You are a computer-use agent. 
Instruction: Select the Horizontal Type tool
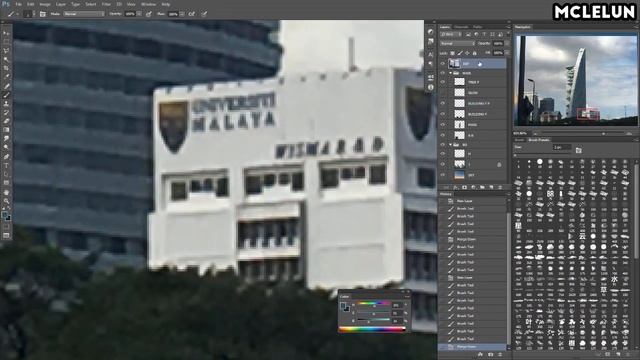click(6, 165)
